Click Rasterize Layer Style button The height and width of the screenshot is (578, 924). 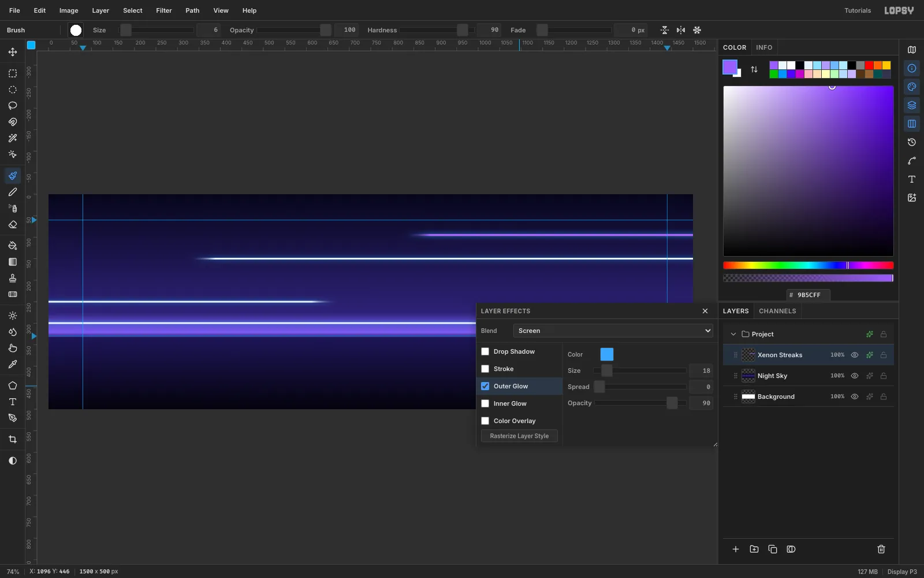tap(519, 436)
